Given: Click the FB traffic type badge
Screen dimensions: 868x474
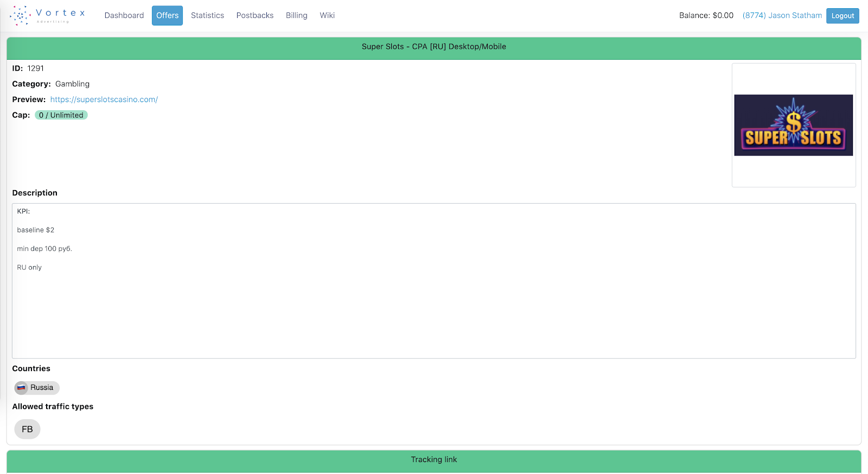Looking at the screenshot, I should click(x=27, y=429).
